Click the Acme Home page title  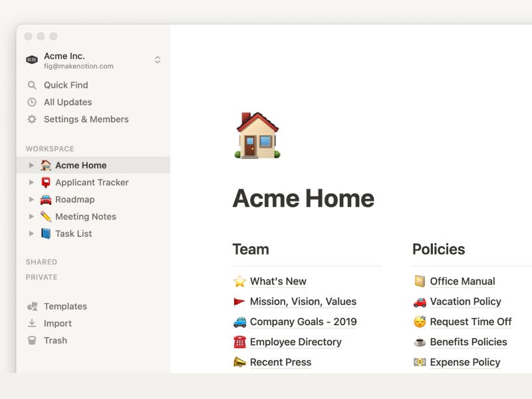coord(303,198)
